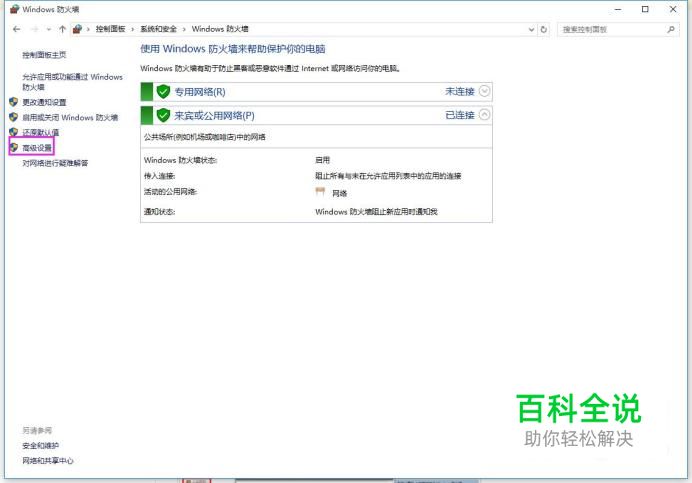Click 通知状态 label
The height and width of the screenshot is (483, 692).
point(160,212)
